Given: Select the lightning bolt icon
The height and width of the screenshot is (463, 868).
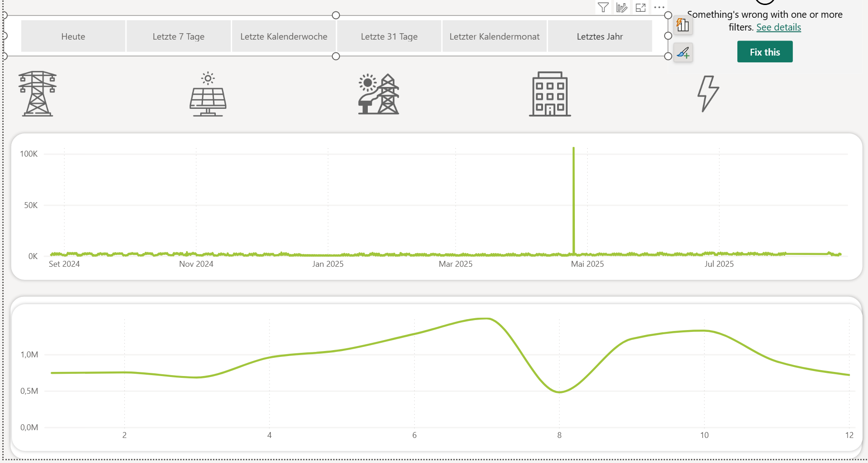Looking at the screenshot, I should 708,94.
